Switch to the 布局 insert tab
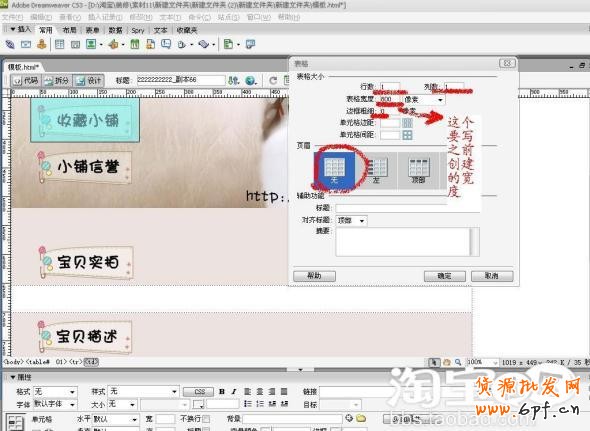Screen dimensions: 590x431 pyautogui.click(x=69, y=30)
